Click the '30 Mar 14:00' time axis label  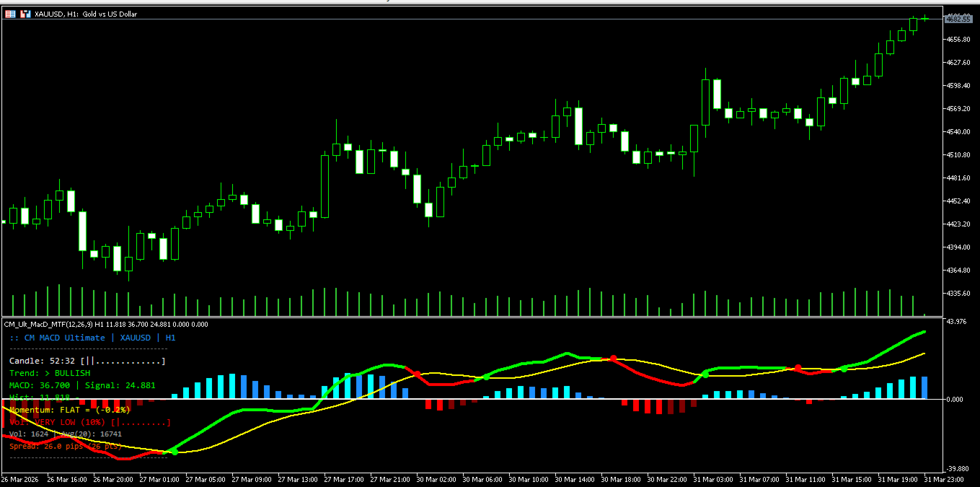[x=575, y=480]
